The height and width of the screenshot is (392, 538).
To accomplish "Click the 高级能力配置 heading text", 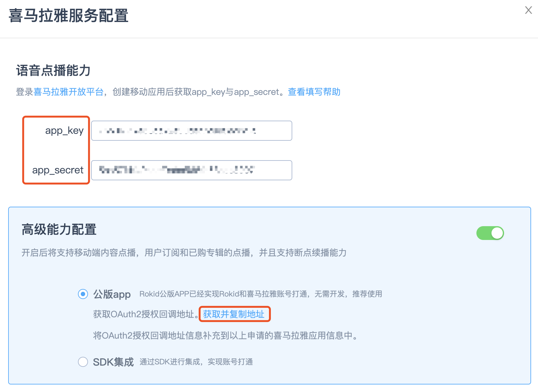I will point(59,230).
